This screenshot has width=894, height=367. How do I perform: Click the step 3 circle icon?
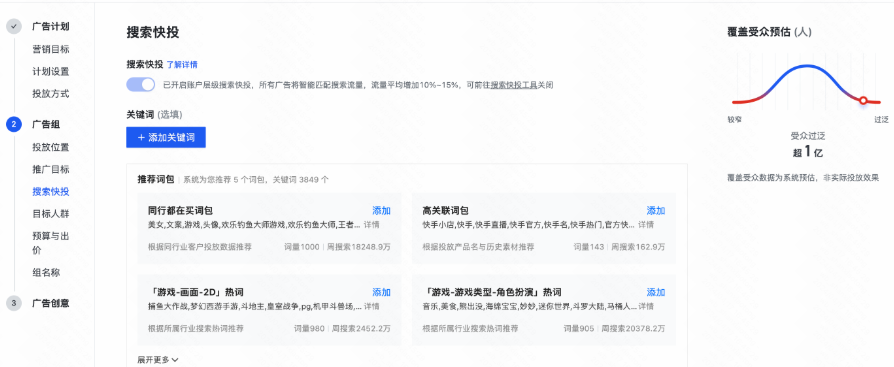14,303
